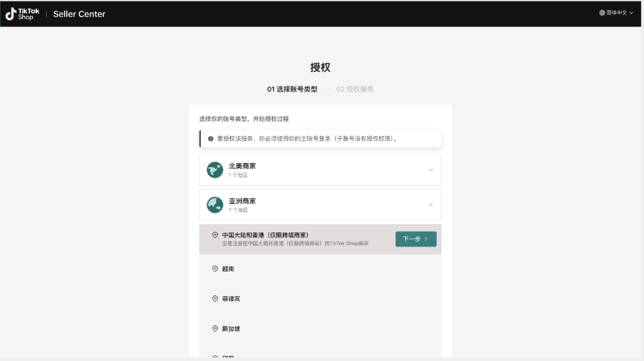
Task: Click the location pin beside 中国大陆和香港
Action: (215, 235)
